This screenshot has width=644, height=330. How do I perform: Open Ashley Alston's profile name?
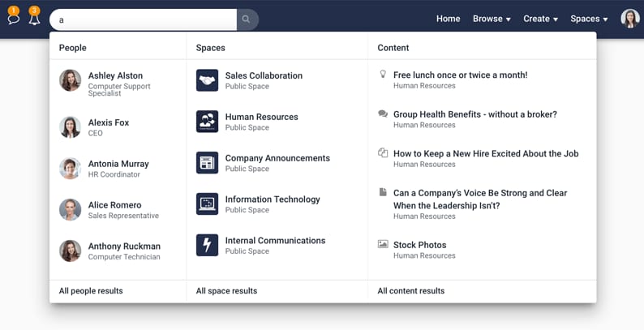(115, 75)
